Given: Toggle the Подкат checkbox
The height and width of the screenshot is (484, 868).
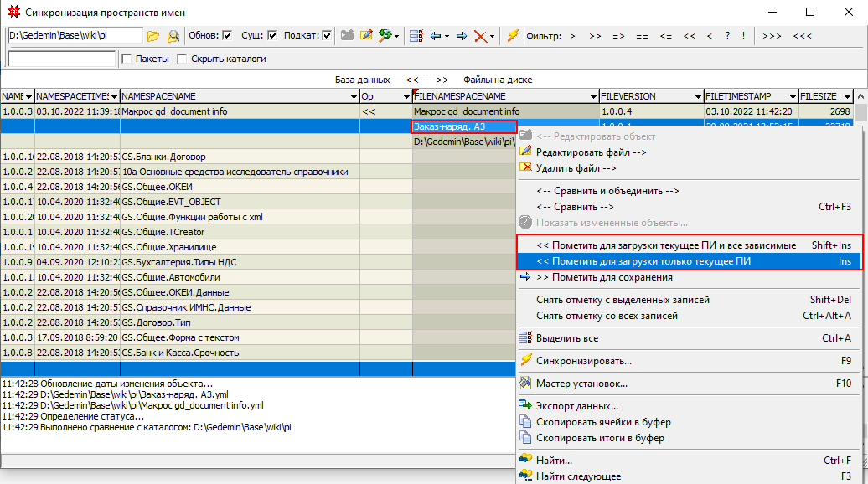Looking at the screenshot, I should coord(327,36).
